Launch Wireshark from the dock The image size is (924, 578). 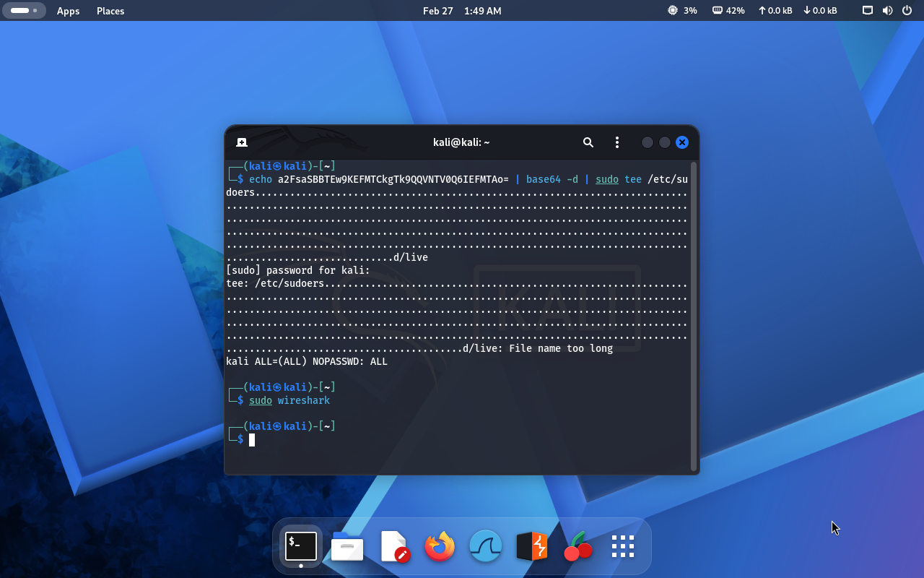[486, 546]
